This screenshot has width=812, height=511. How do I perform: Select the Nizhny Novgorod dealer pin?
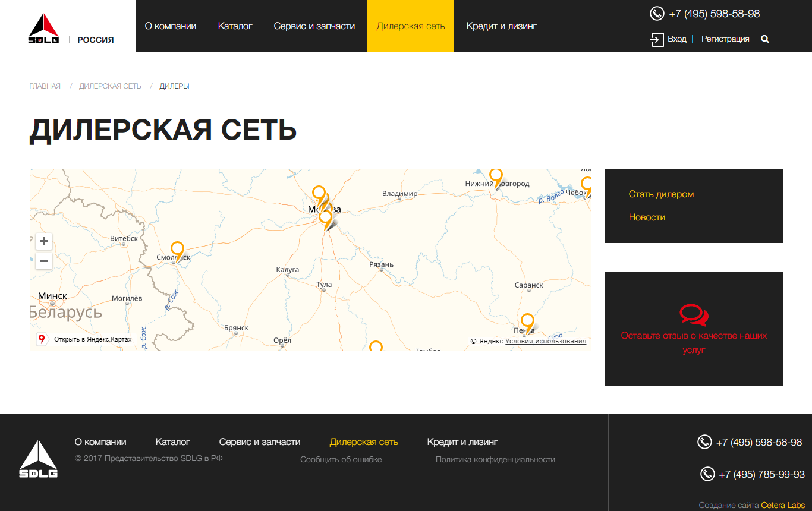click(x=496, y=176)
